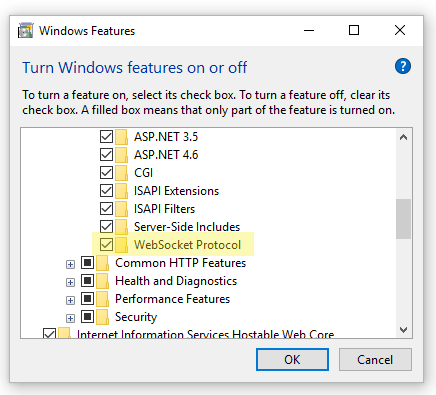The width and height of the screenshot is (436, 395).
Task: Minimize the Windows Features window
Action: pyautogui.click(x=309, y=30)
